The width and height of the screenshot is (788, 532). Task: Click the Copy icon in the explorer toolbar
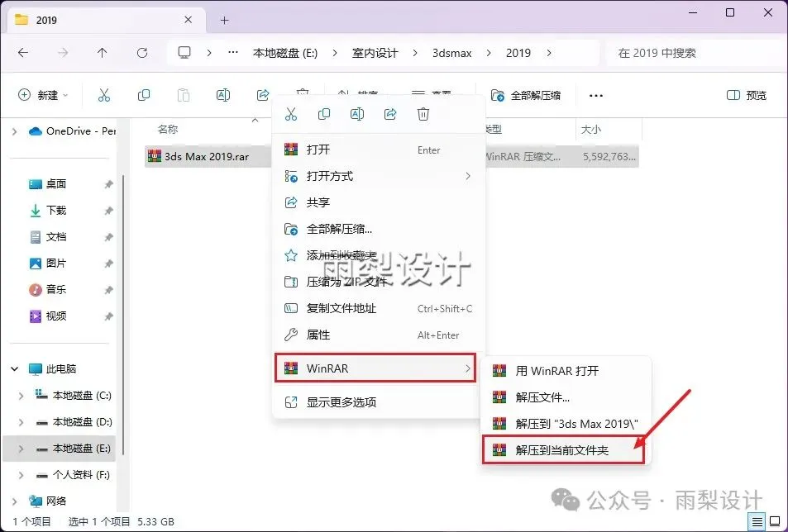click(144, 95)
